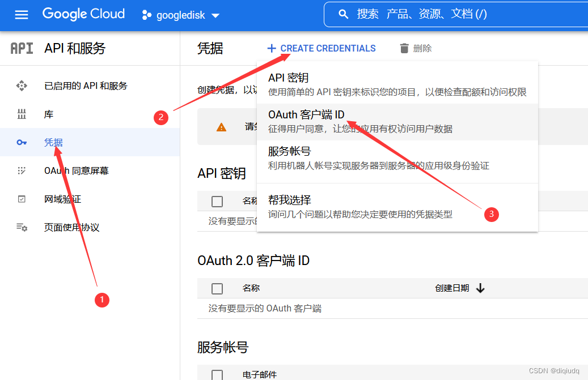Screen dimensions: 588x380
Task: Tick the OAuth 2.0 客户端 ID header checkbox
Action: [217, 288]
